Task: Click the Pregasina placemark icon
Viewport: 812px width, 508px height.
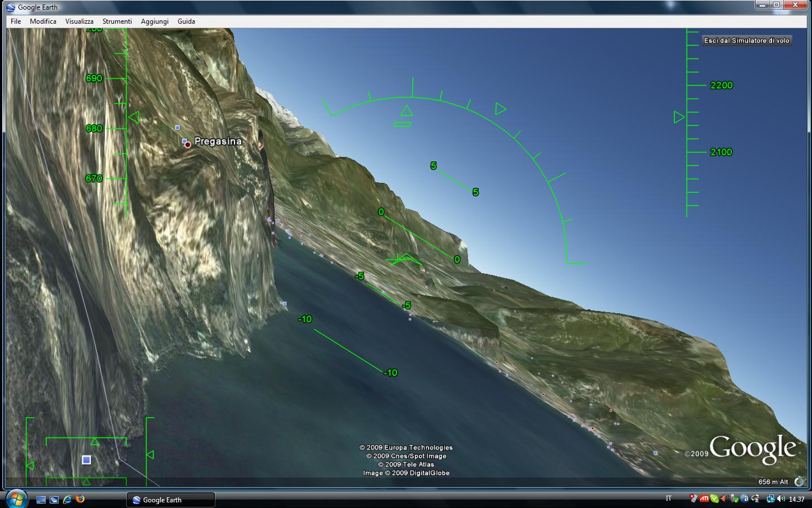Action: point(187,144)
